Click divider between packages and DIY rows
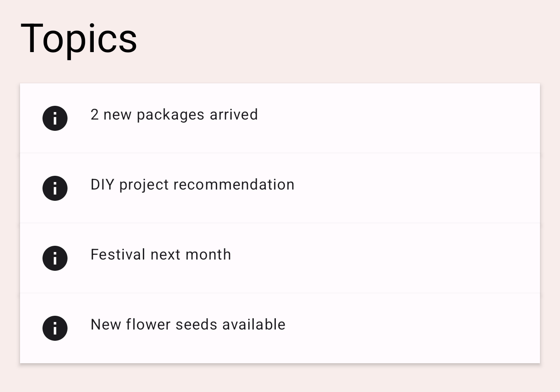This screenshot has width=560, height=392. (280, 153)
